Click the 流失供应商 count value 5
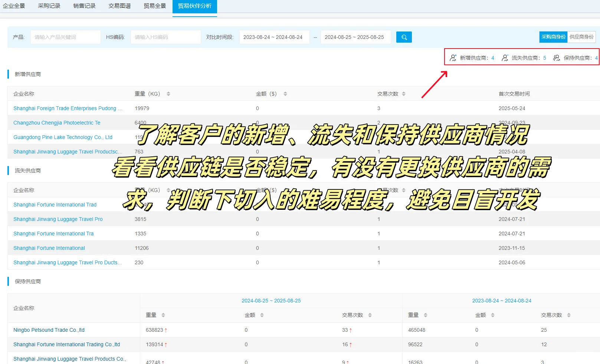 coord(544,57)
